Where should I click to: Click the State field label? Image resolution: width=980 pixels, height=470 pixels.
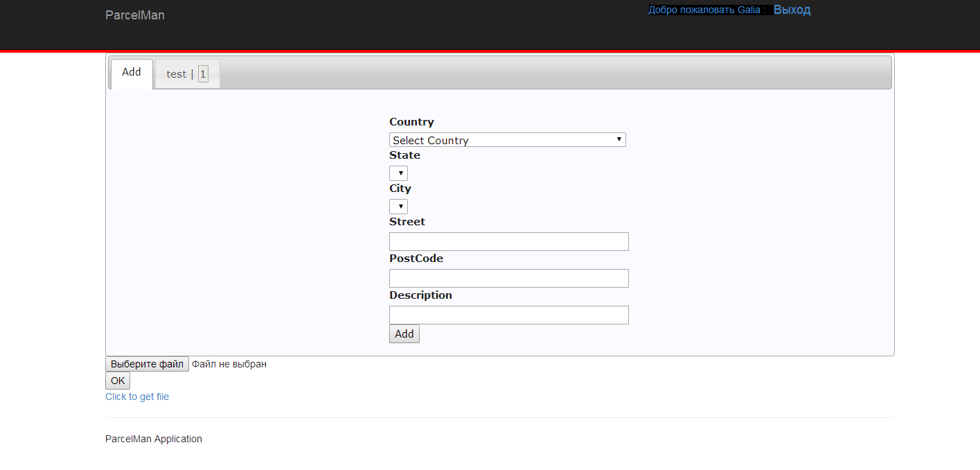coord(404,155)
